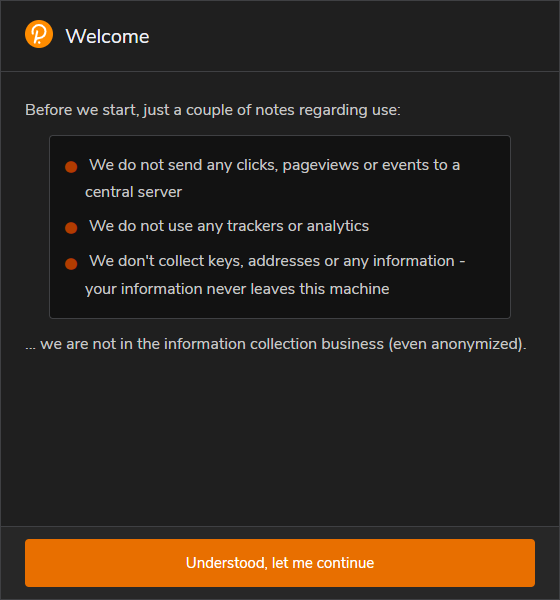560x600 pixels.
Task: Click the word business in closing sentence
Action: click(x=353, y=344)
